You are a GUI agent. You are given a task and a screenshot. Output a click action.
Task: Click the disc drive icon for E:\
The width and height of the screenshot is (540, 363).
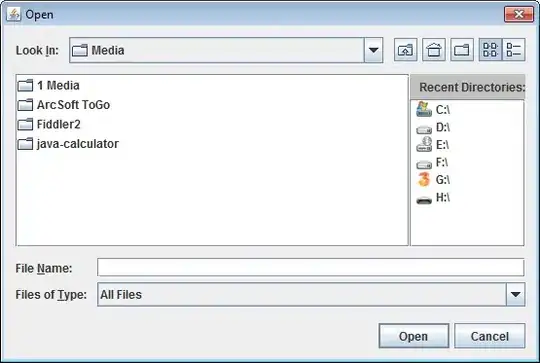pos(424,144)
